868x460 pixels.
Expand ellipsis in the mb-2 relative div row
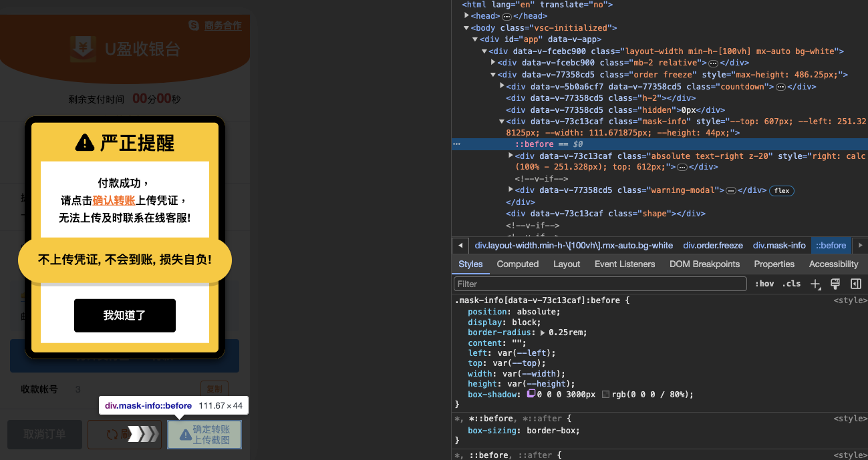point(713,63)
